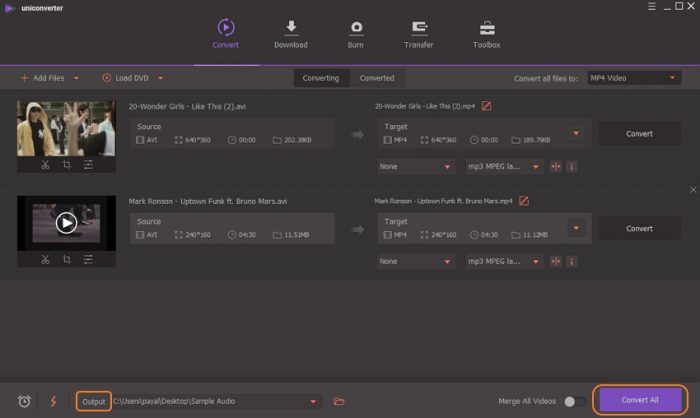
Task: Open the Convert section
Action: click(225, 34)
